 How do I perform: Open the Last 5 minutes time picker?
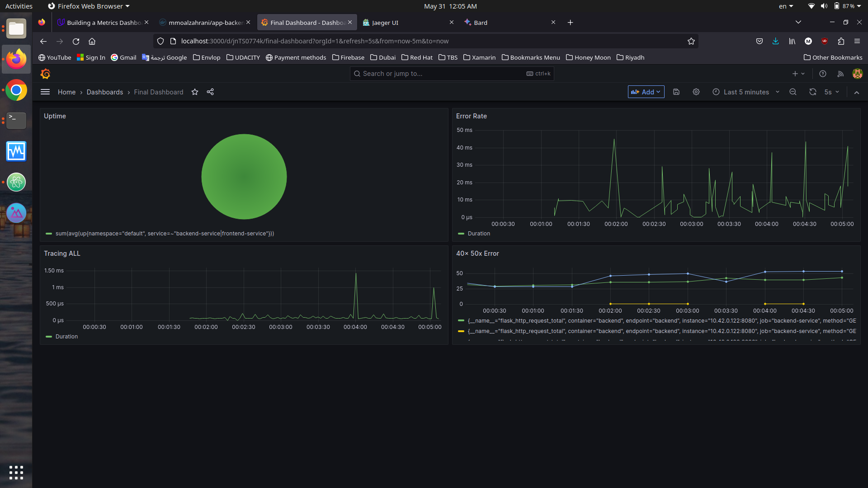(746, 92)
